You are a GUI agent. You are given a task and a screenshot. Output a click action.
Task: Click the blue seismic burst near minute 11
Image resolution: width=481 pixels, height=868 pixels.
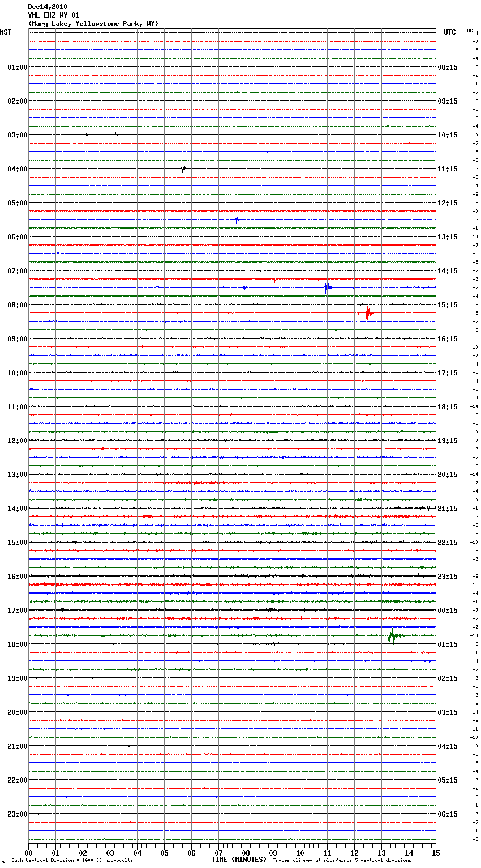coord(328,287)
